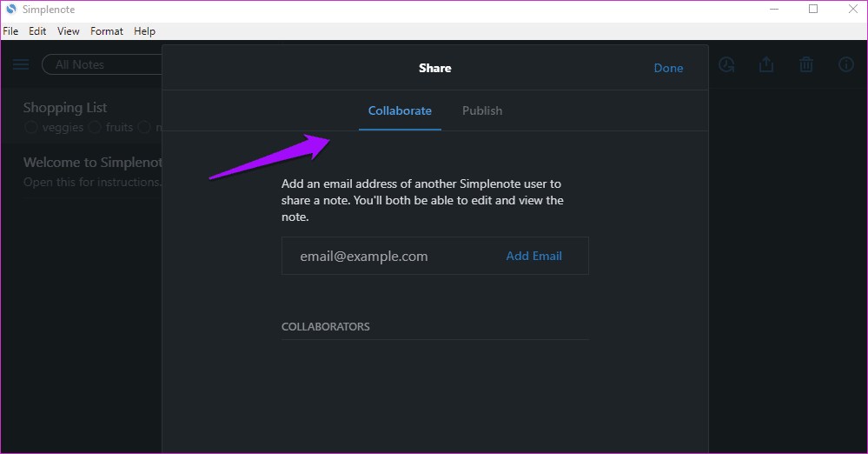The width and height of the screenshot is (868, 454).
Task: Toggle the veggies checkbox in note preview
Action: pos(31,128)
